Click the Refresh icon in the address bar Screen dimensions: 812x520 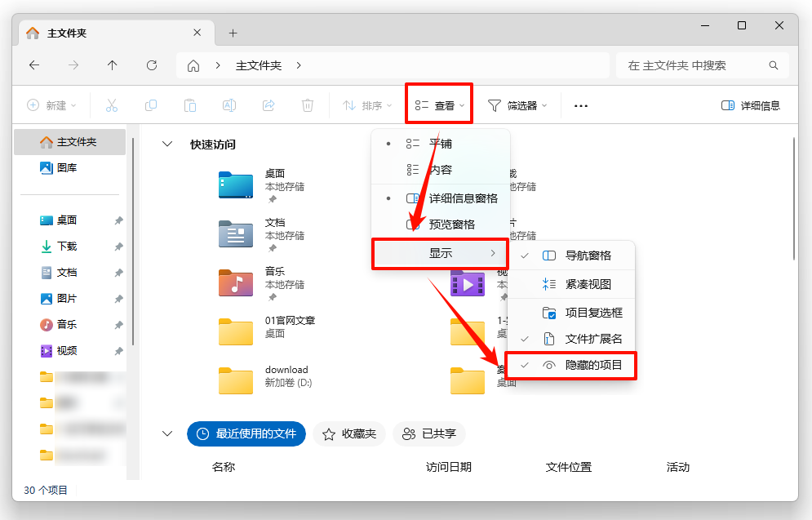click(x=152, y=65)
